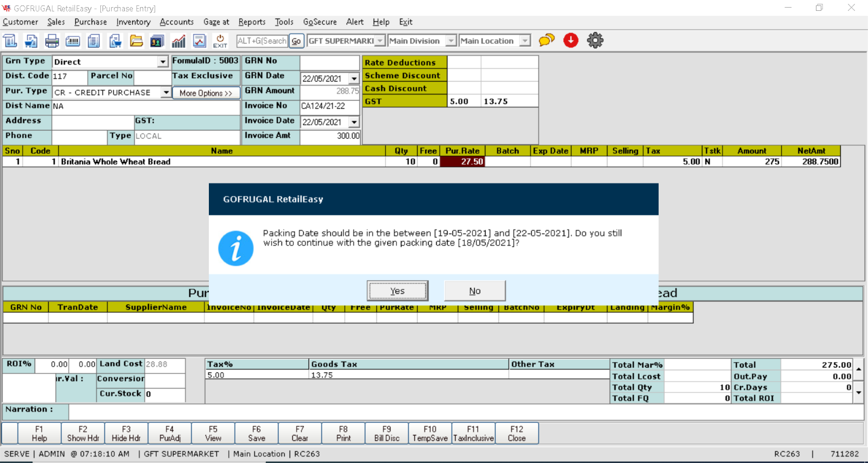Viewport: 868px width, 463px height.
Task: Open the Inventory menu
Action: tap(133, 22)
